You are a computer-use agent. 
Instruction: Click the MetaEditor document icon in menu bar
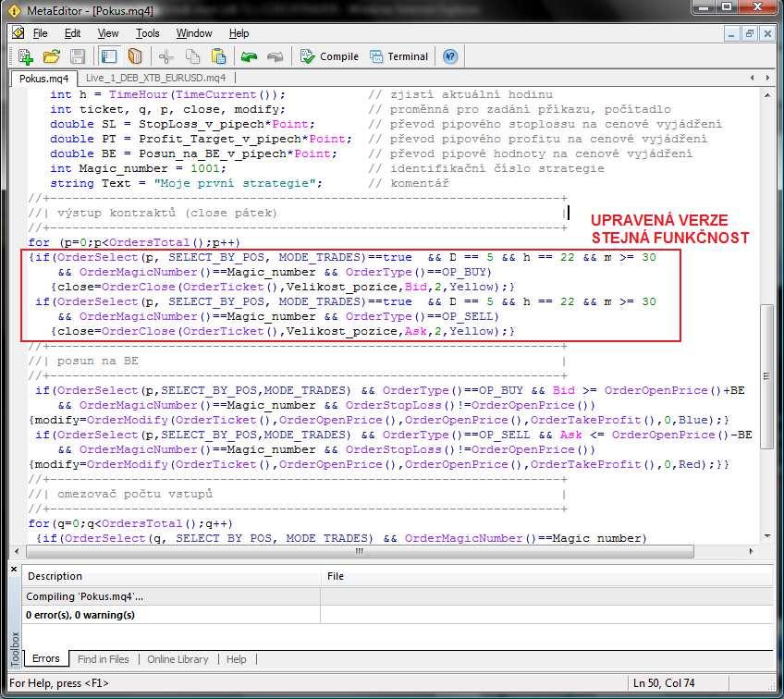pos(18,33)
